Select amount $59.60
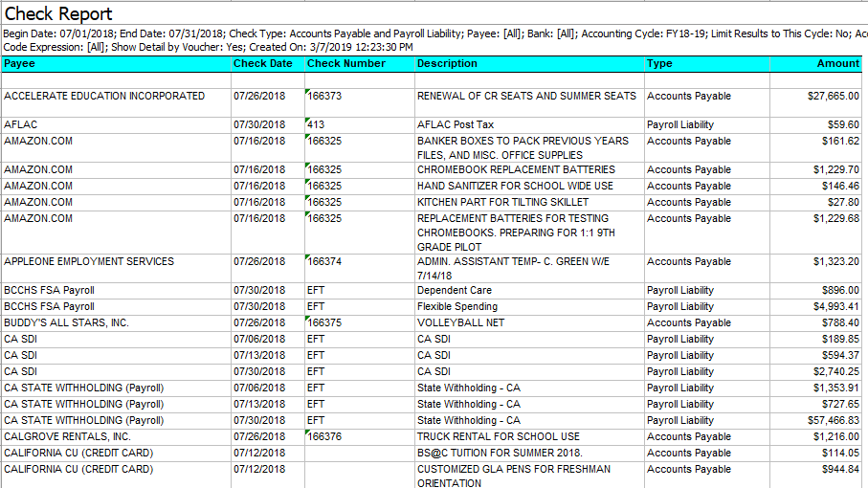This screenshot has height=488, width=868. 844,125
